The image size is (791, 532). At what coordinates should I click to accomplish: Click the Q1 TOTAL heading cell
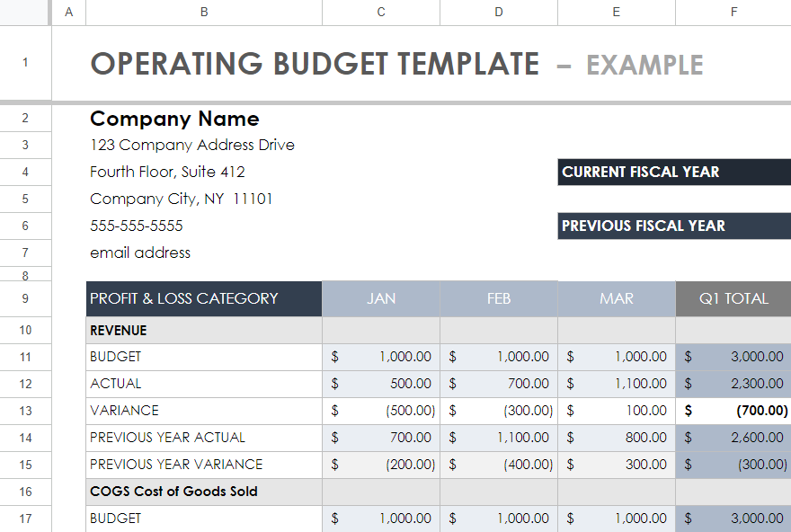[733, 298]
